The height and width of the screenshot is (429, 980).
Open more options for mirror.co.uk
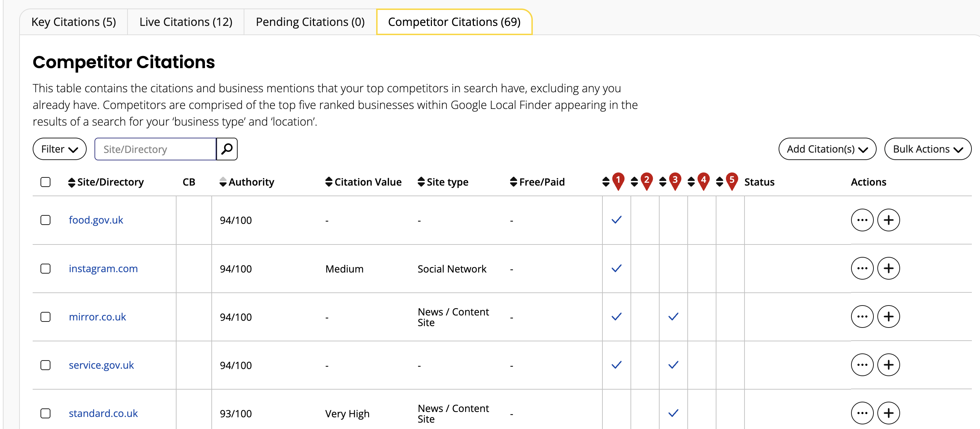pyautogui.click(x=862, y=317)
